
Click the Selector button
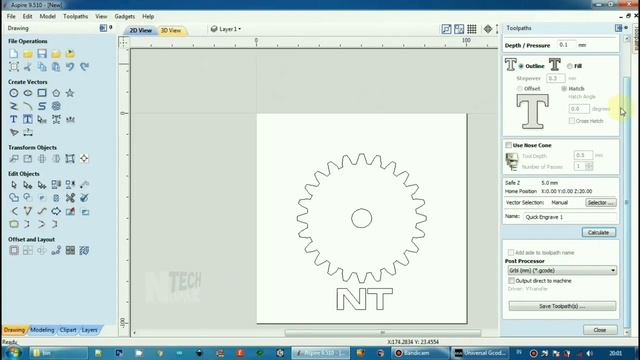coord(600,202)
